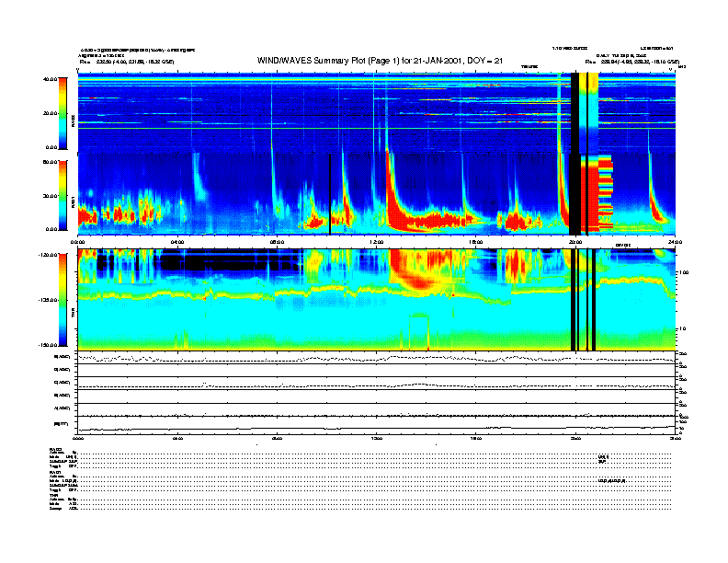Image resolution: width=728 pixels, height=563 pixels.
Task: Click the RAD1 spectrogram panel
Action: [377, 194]
